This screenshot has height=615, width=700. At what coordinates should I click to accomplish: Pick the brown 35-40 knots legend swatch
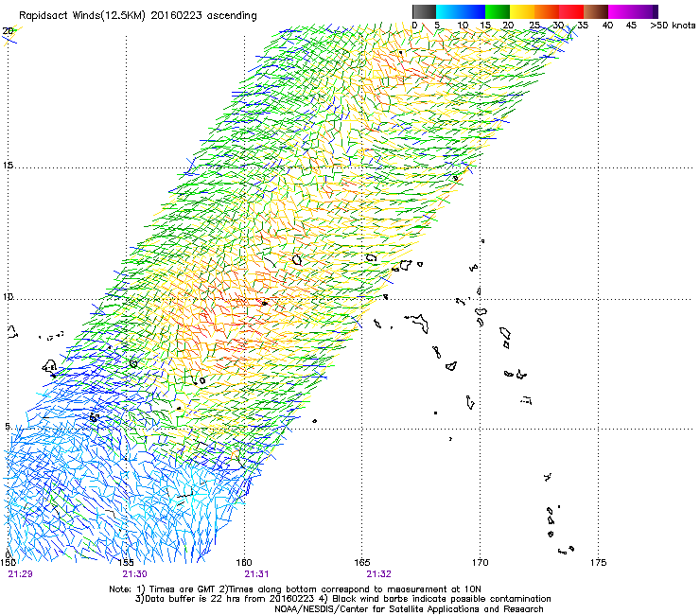click(x=596, y=11)
